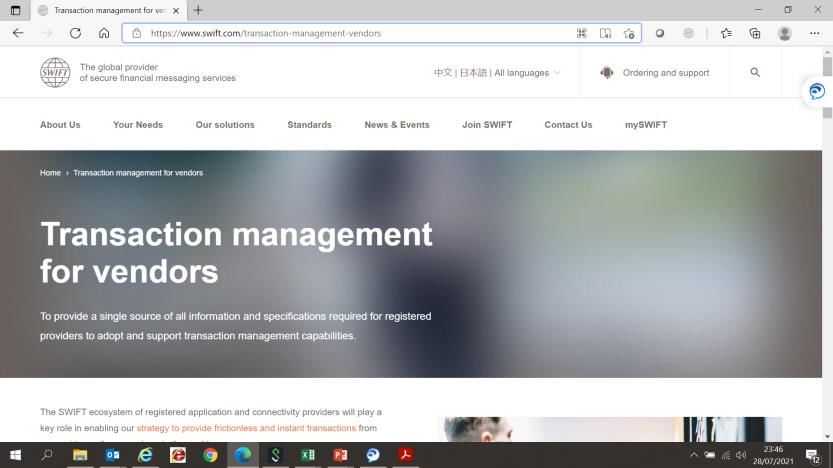Open the Settings and more ellipsis menu
Screen dimensions: 833x468
814,33
